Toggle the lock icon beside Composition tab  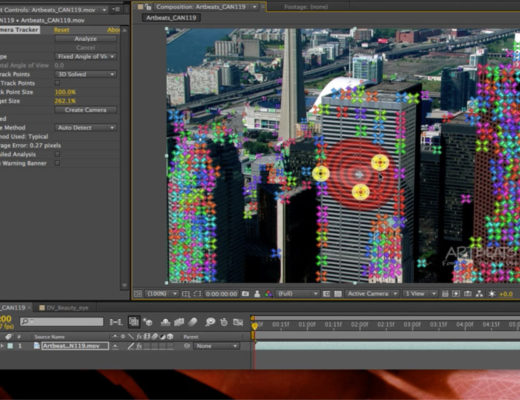point(148,7)
